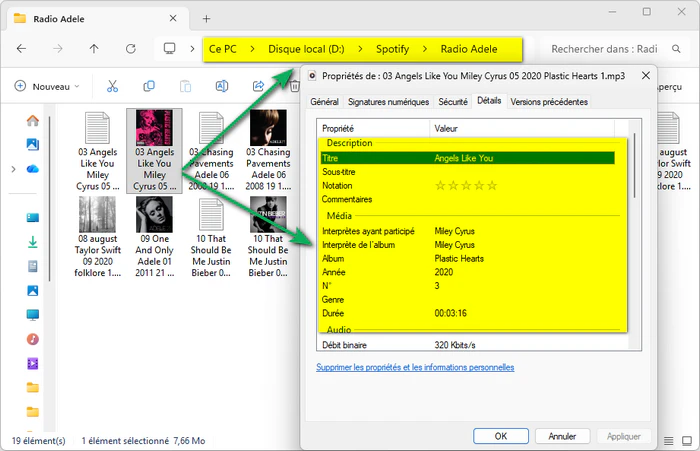
Task: Open Home in the sidebar
Action: tap(33, 121)
